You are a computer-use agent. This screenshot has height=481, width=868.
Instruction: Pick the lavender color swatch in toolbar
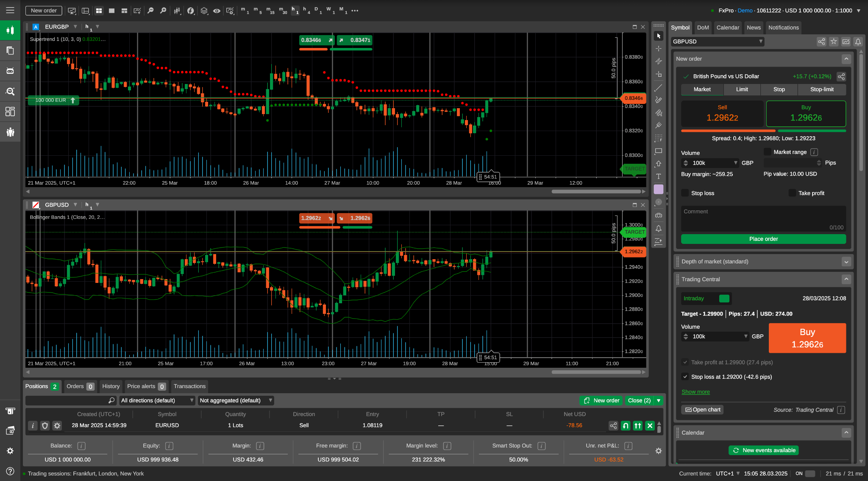[658, 189]
